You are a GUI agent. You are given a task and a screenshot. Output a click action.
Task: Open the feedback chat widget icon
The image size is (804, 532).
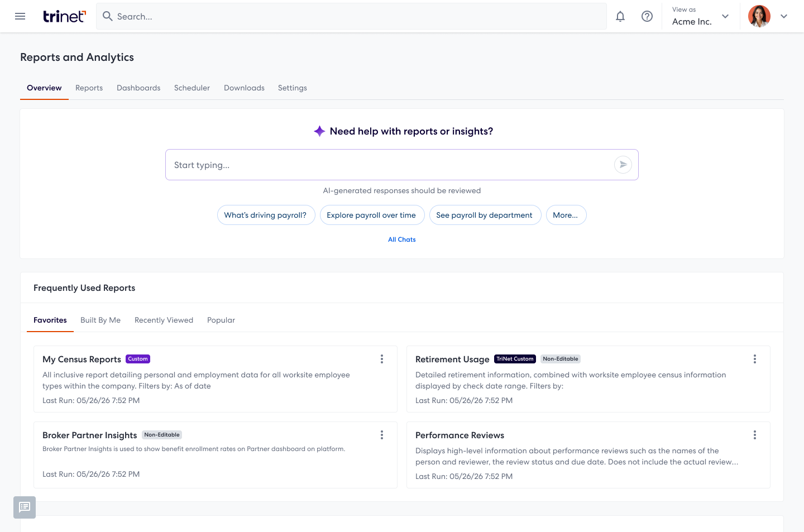pos(25,507)
